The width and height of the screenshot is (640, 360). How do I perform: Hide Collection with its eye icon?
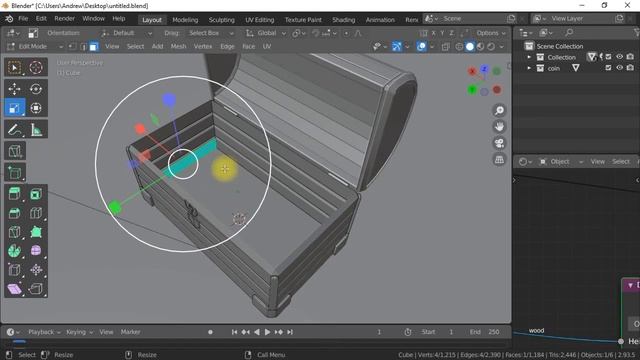point(619,57)
